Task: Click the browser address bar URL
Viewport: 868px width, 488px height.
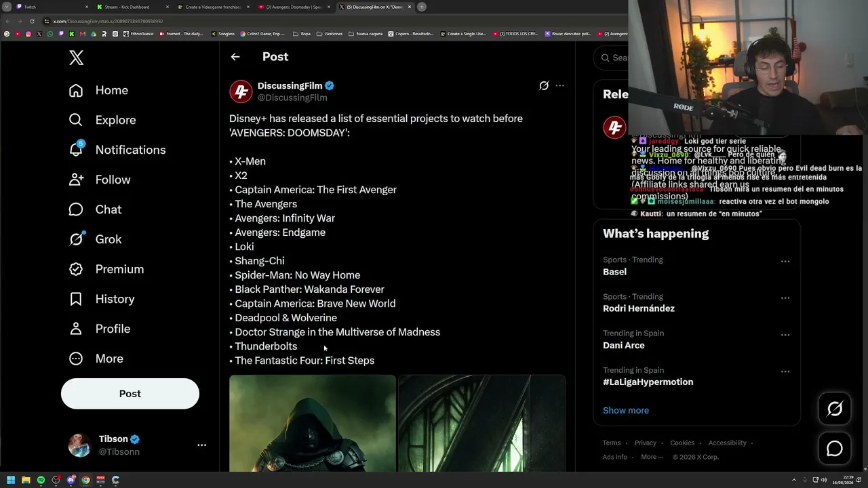Action: [x=108, y=21]
